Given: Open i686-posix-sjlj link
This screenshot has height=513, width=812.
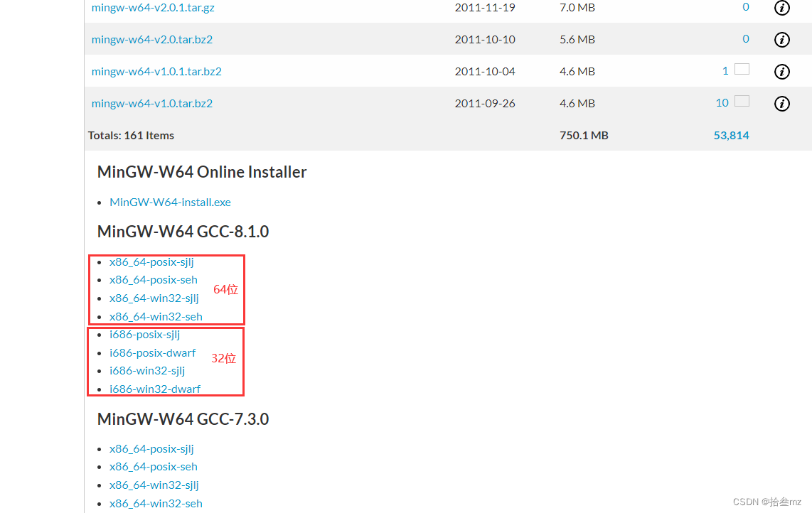Looking at the screenshot, I should click(144, 335).
